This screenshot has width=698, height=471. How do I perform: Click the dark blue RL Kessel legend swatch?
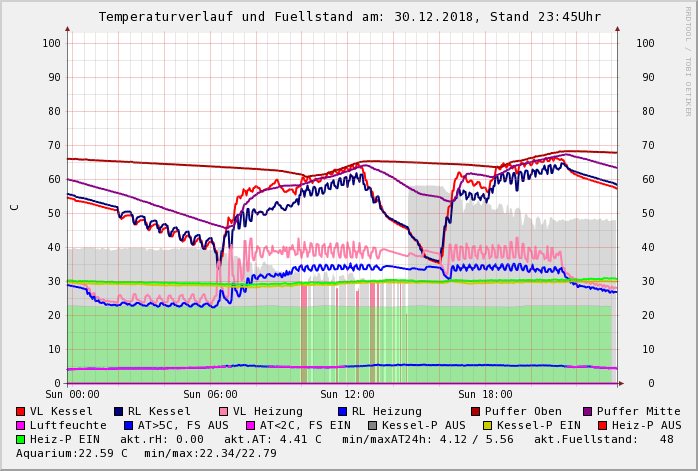(x=118, y=411)
